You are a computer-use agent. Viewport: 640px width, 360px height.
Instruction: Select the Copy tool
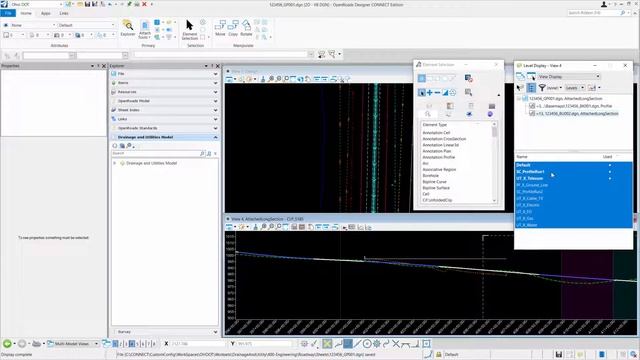coord(233,28)
